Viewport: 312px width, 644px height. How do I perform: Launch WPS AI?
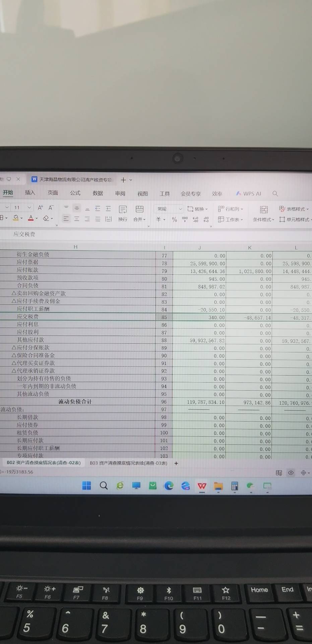pyautogui.click(x=248, y=194)
